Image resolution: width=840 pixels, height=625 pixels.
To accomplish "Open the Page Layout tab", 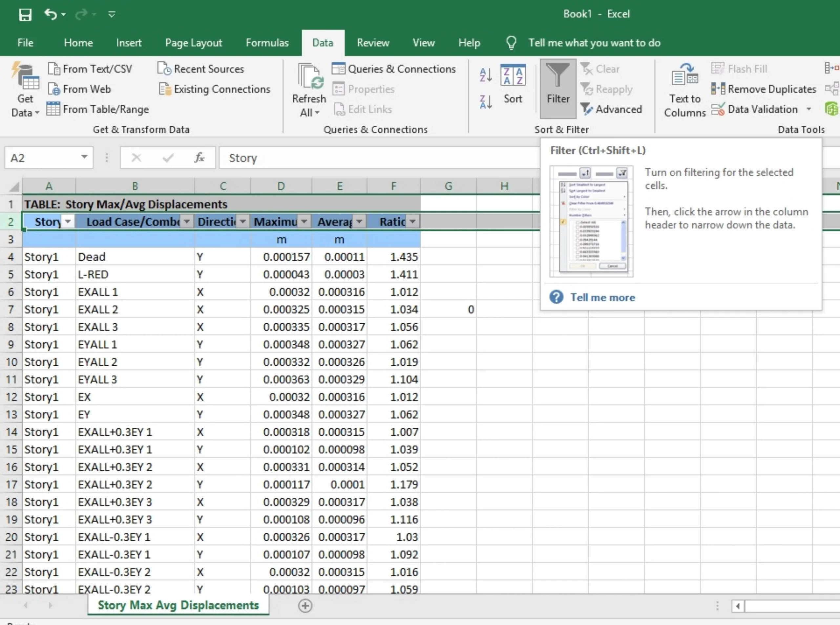I will (x=194, y=43).
